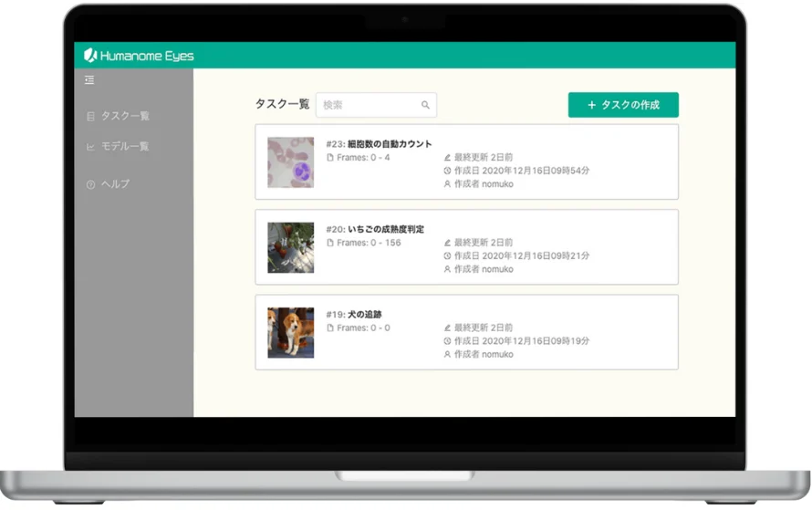Viewport: 812px width, 510px height.
Task: Focus the 検索 search input field
Action: pyautogui.click(x=370, y=105)
